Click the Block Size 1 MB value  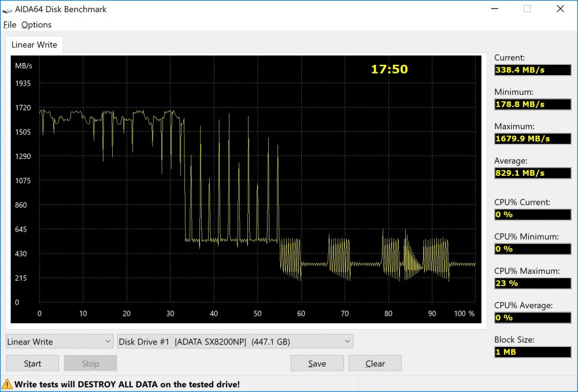point(533,352)
